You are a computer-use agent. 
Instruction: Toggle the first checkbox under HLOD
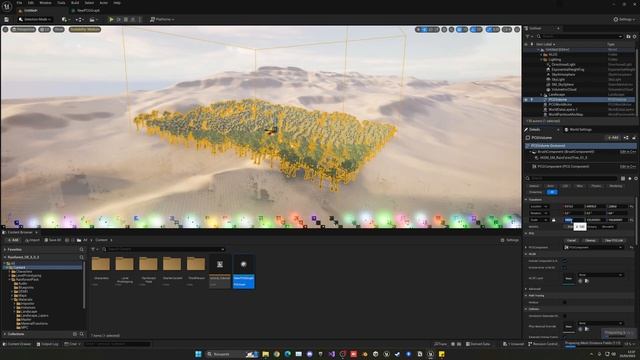[564, 261]
